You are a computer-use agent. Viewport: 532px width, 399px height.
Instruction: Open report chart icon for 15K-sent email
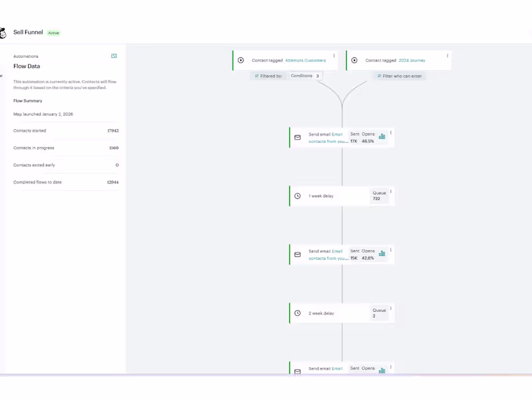click(x=382, y=253)
